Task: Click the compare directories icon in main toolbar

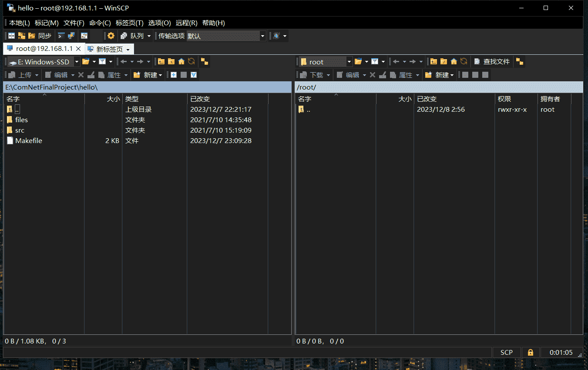Action: pyautogui.click(x=12, y=36)
